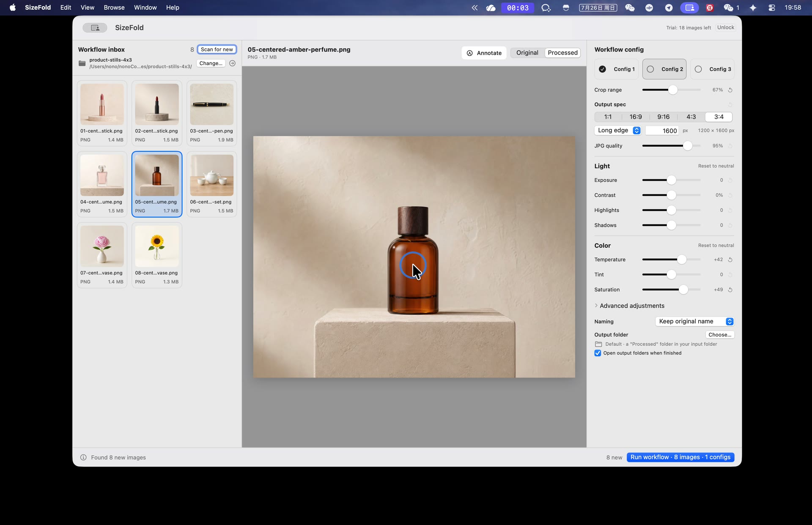
Task: Select Config 3 workflow config
Action: [712, 69]
